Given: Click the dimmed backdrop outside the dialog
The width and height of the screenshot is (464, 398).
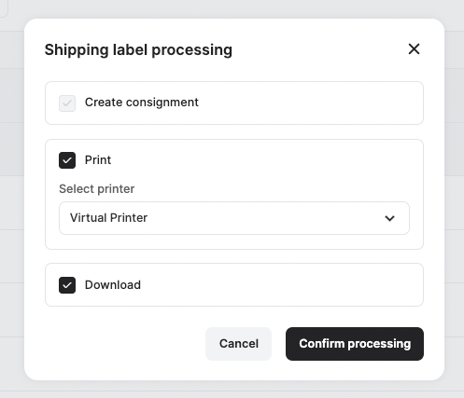Looking at the screenshot, I should click(12, 200).
